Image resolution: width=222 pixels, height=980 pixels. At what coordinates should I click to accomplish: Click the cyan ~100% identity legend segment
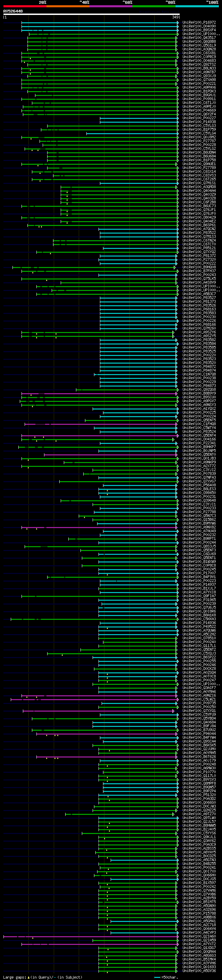pyautogui.click(x=197, y=6)
